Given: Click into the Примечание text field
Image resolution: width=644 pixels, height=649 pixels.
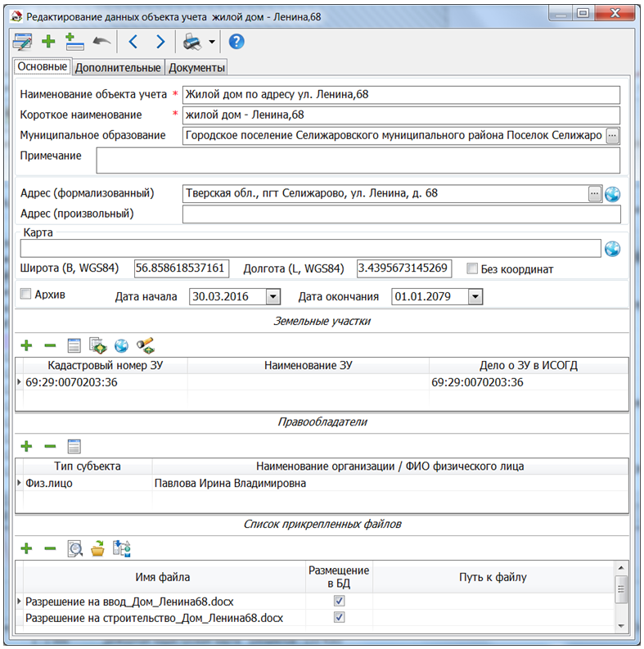Looking at the screenshot, I should [x=358, y=160].
